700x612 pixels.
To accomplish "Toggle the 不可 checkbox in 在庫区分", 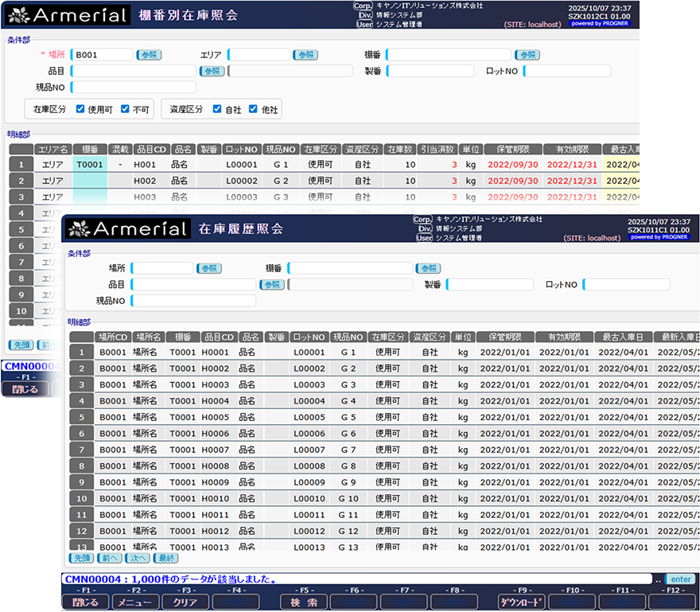I will 125,110.
